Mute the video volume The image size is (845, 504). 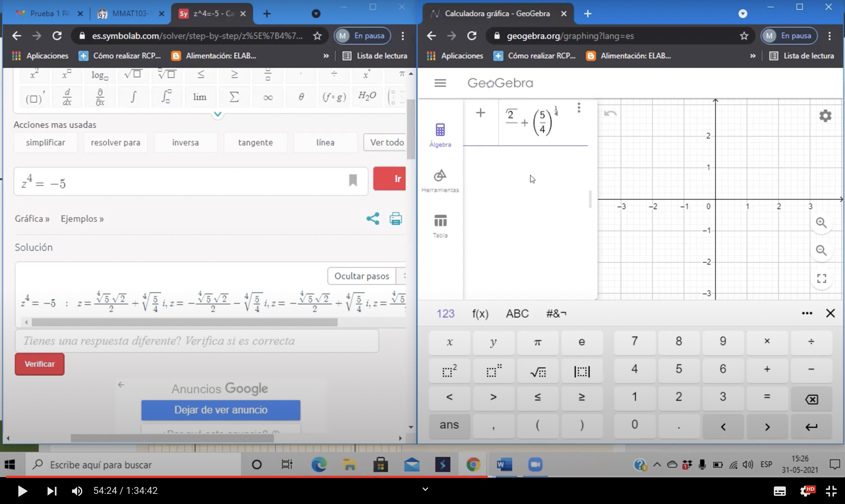[77, 491]
